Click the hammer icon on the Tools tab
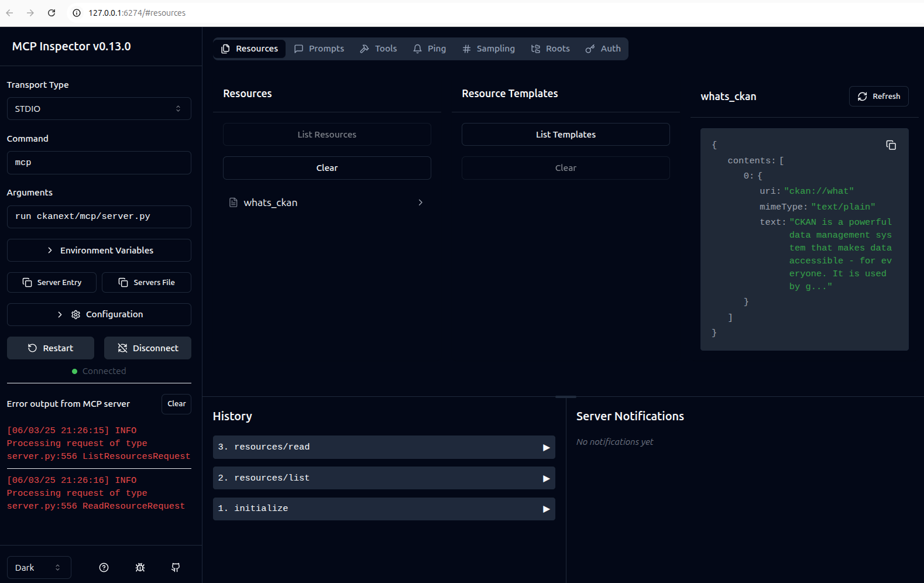The height and width of the screenshot is (583, 924). point(365,49)
